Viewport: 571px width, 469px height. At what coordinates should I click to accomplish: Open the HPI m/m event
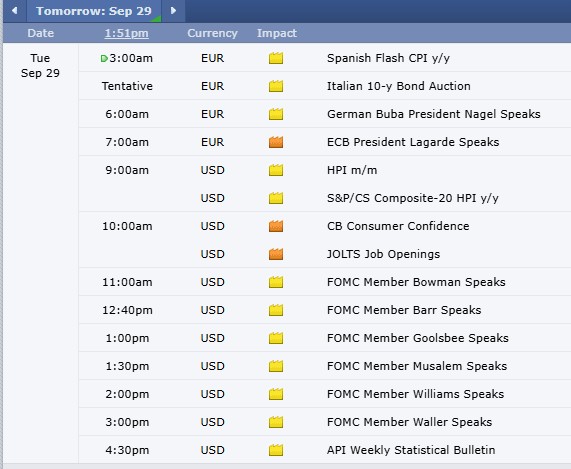pos(352,170)
